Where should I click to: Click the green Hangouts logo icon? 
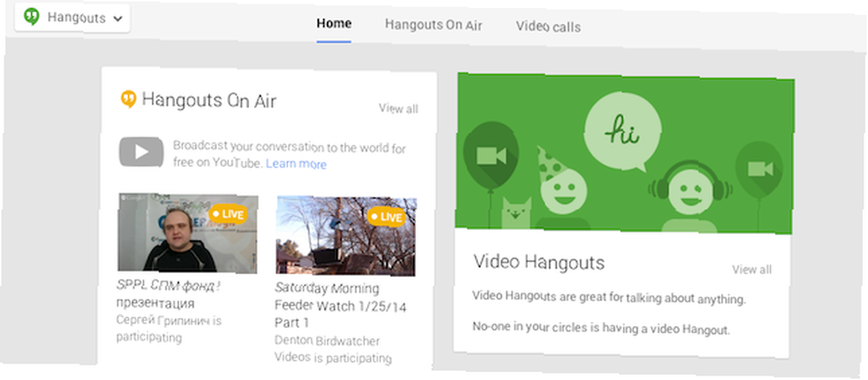tap(31, 17)
